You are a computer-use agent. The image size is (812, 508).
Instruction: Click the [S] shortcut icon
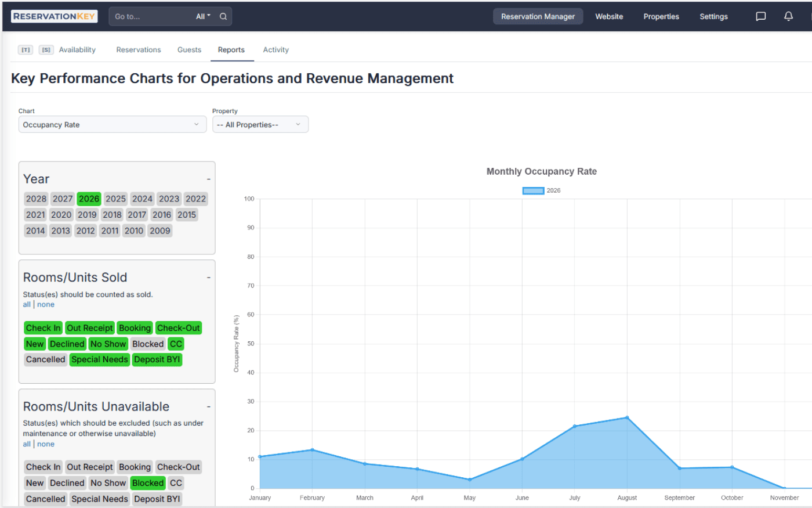click(46, 49)
